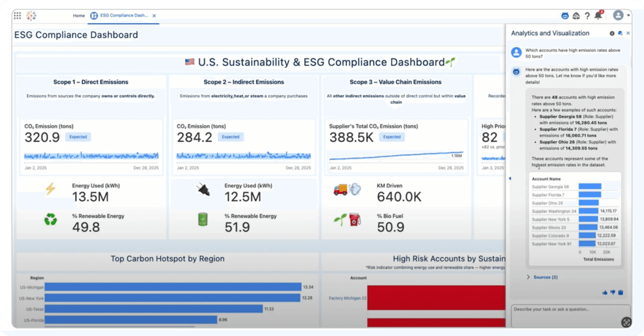Switch to the Home tab

tap(79, 16)
